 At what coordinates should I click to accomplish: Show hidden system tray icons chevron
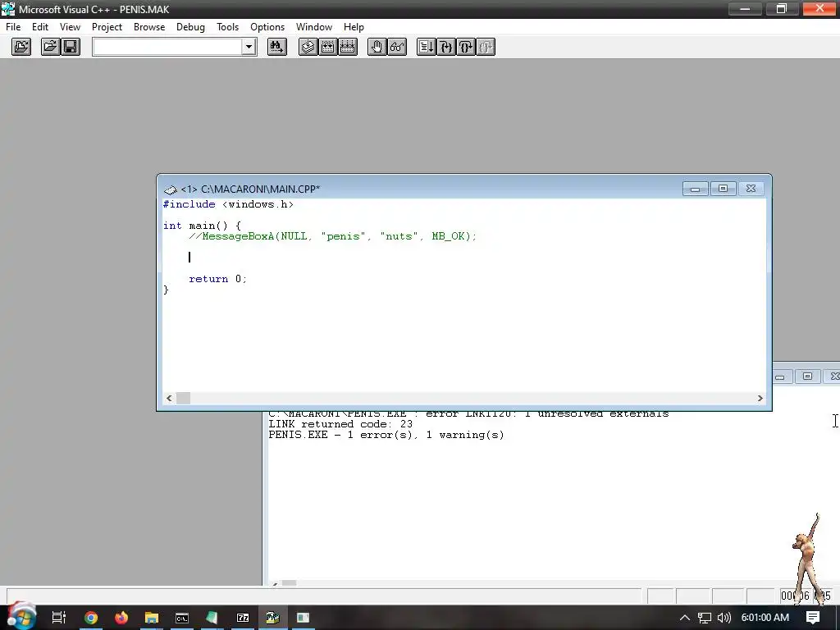pos(685,618)
